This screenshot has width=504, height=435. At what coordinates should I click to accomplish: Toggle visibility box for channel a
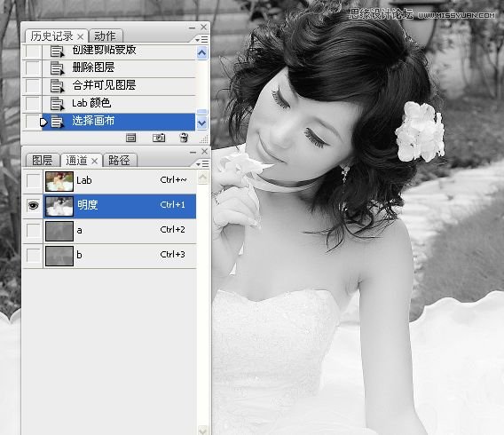click(33, 230)
